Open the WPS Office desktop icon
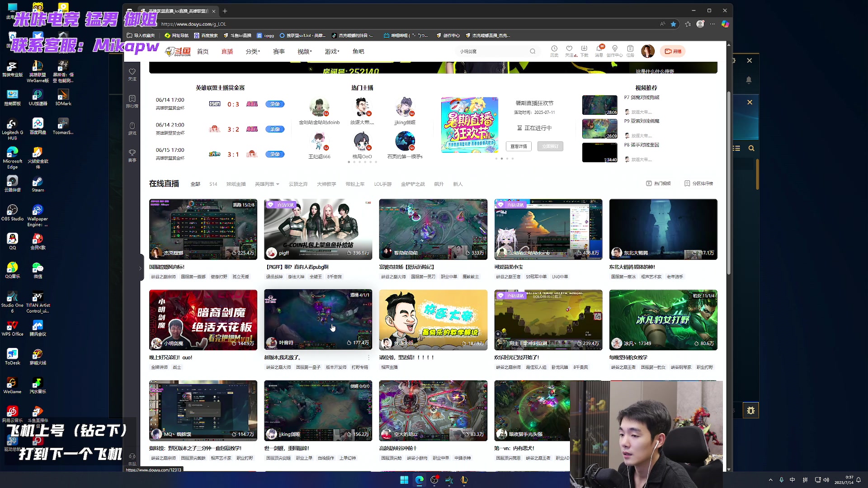This screenshot has height=488, width=868. click(12, 328)
